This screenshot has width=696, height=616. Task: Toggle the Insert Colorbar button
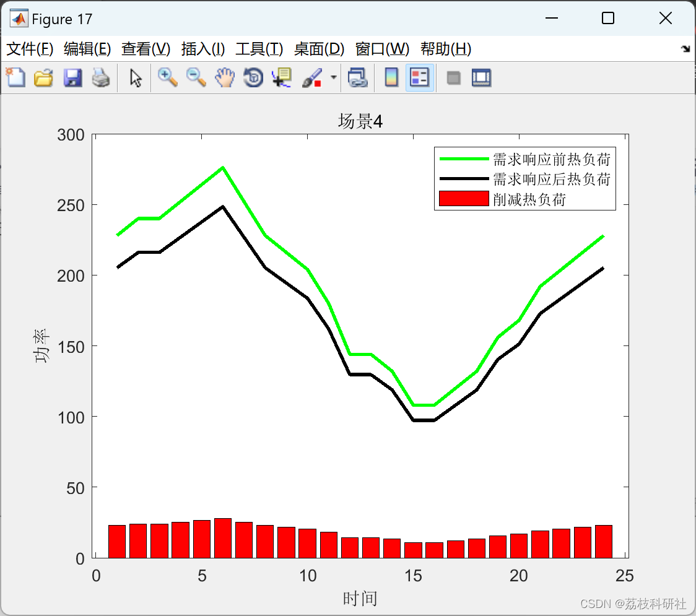pos(391,77)
